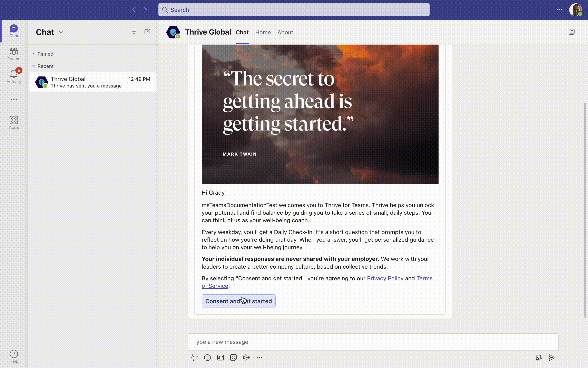Click the Type a new message field
The image size is (588, 368).
point(373,342)
